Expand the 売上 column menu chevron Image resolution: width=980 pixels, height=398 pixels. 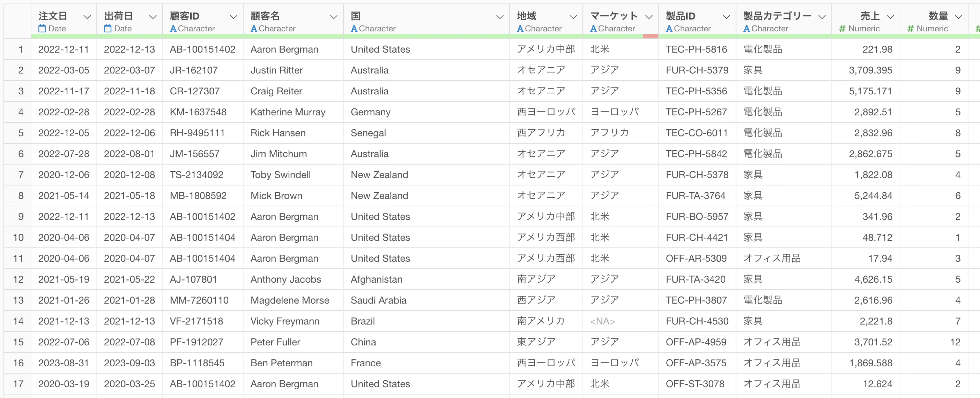[x=890, y=17]
